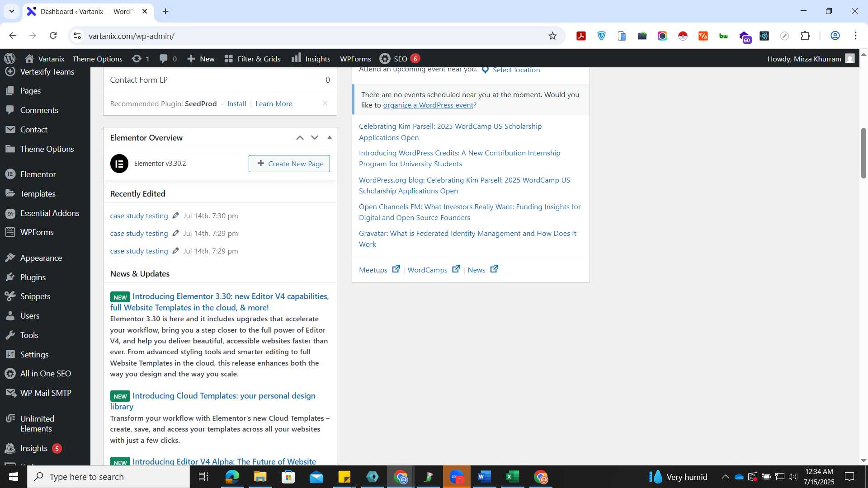Image resolution: width=868 pixels, height=488 pixels.
Task: Move Elementor Overview widget up
Action: pyautogui.click(x=300, y=138)
